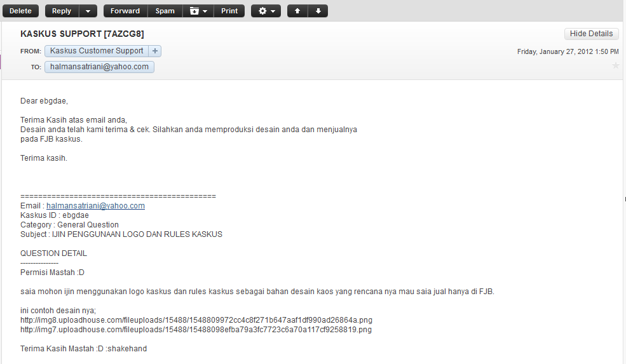Image resolution: width=626 pixels, height=364 pixels.
Task: Go to previous message with up arrow
Action: pyautogui.click(x=297, y=11)
